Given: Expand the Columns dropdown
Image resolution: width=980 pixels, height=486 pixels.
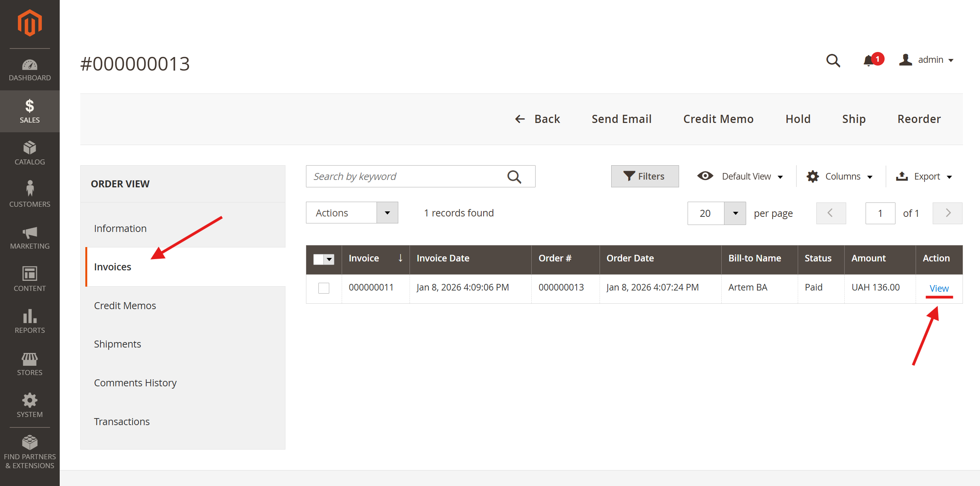Looking at the screenshot, I should tap(840, 176).
